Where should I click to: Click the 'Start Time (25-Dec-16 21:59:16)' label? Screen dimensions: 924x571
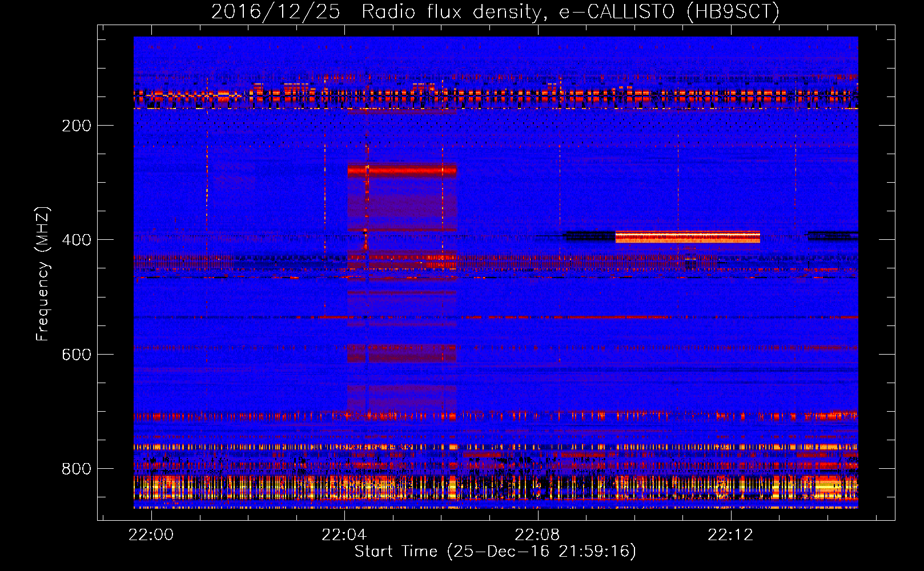tap(495, 552)
